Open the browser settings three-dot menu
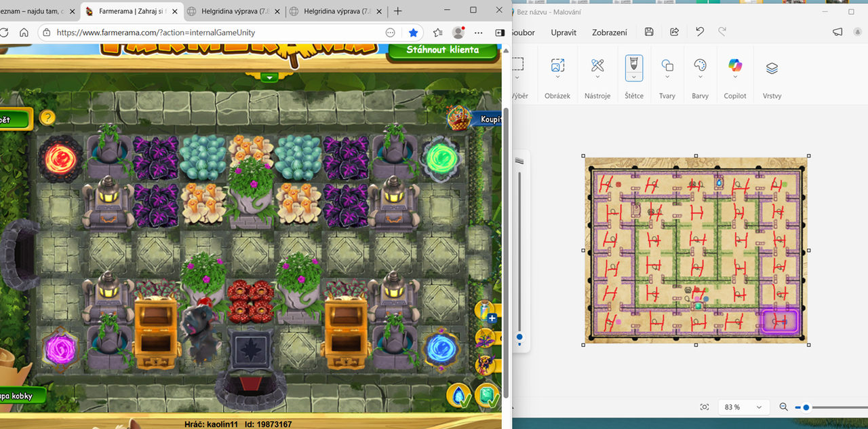 coord(477,32)
